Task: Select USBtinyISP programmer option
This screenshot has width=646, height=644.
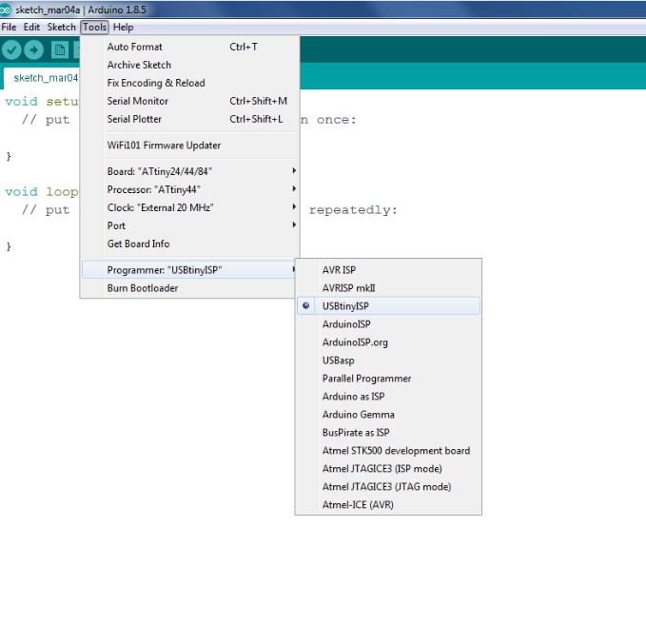Action: click(388, 306)
